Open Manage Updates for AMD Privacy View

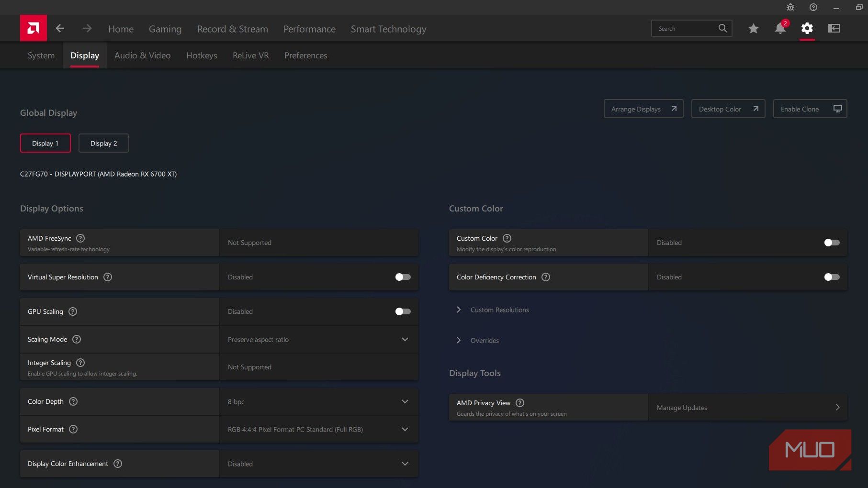click(748, 407)
